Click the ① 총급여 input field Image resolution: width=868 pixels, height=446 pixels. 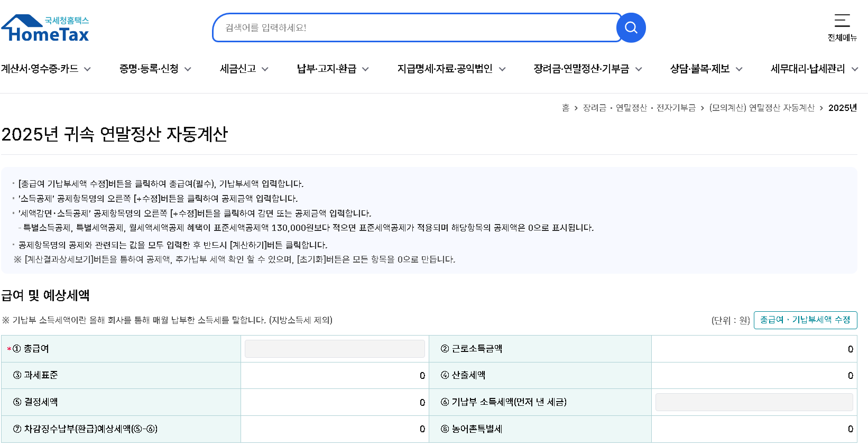[335, 349]
